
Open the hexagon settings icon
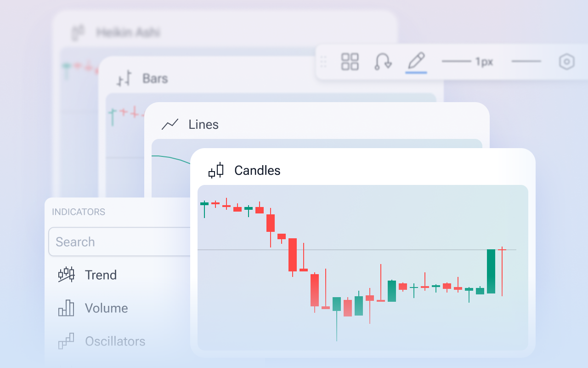[567, 62]
